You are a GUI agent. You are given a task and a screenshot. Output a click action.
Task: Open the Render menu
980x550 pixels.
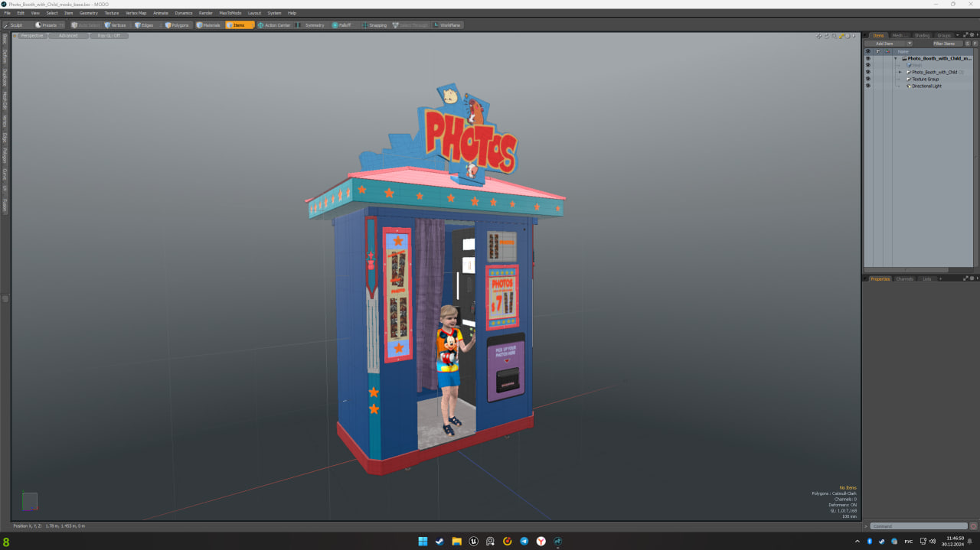206,13
